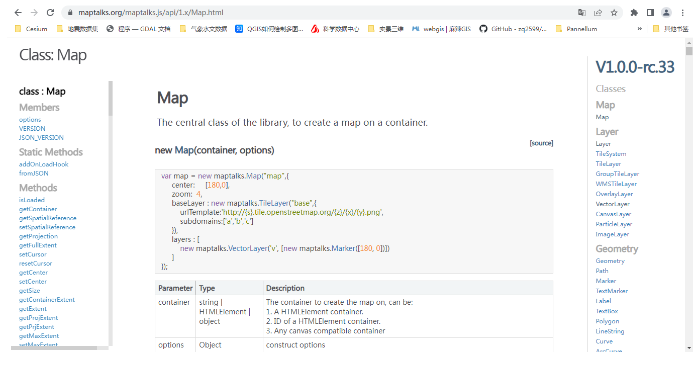Share this page via the share icon
The image size is (699, 366).
598,12
